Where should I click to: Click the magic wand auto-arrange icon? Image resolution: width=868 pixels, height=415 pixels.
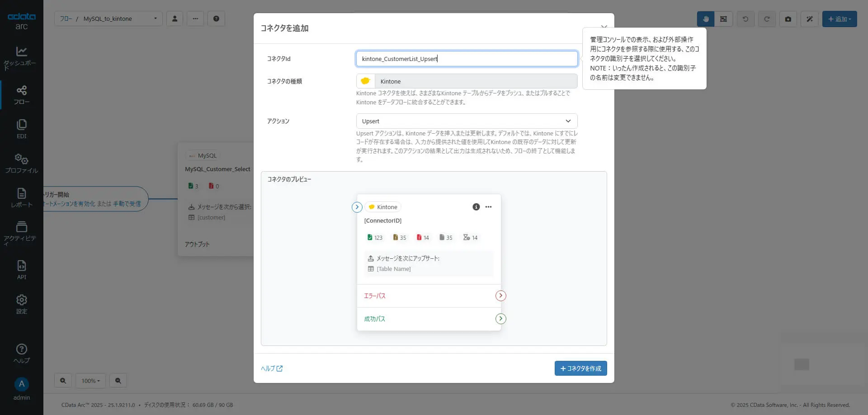(x=810, y=19)
